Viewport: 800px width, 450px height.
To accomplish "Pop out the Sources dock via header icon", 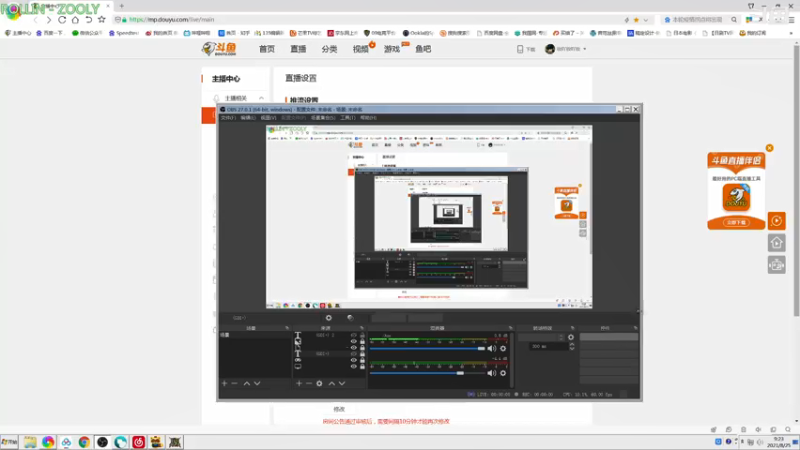I will [362, 328].
